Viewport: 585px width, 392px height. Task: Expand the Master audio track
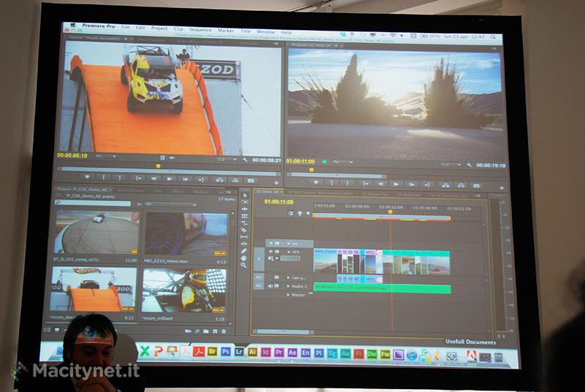[288, 295]
